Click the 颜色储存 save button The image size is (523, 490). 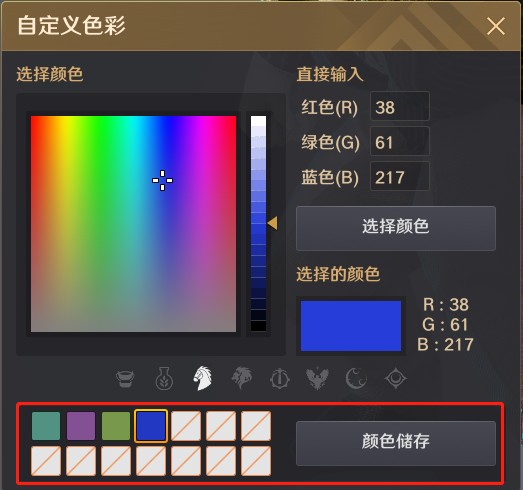pyautogui.click(x=396, y=443)
